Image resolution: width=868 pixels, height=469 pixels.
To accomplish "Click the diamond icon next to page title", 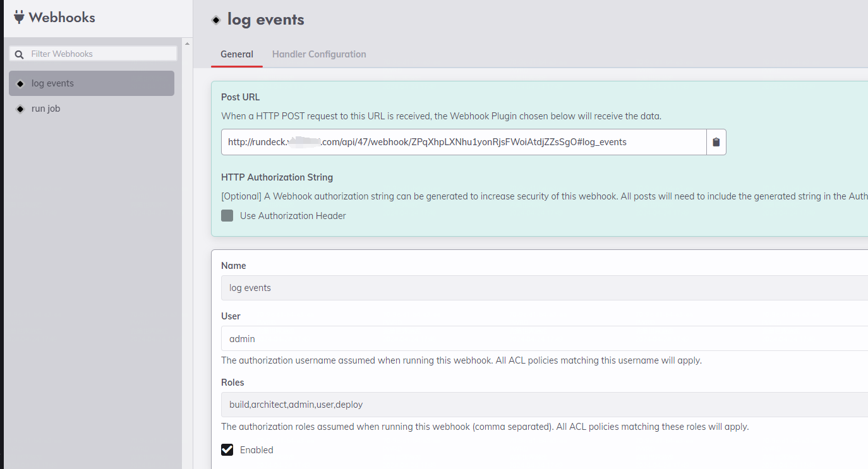I will pyautogui.click(x=216, y=20).
